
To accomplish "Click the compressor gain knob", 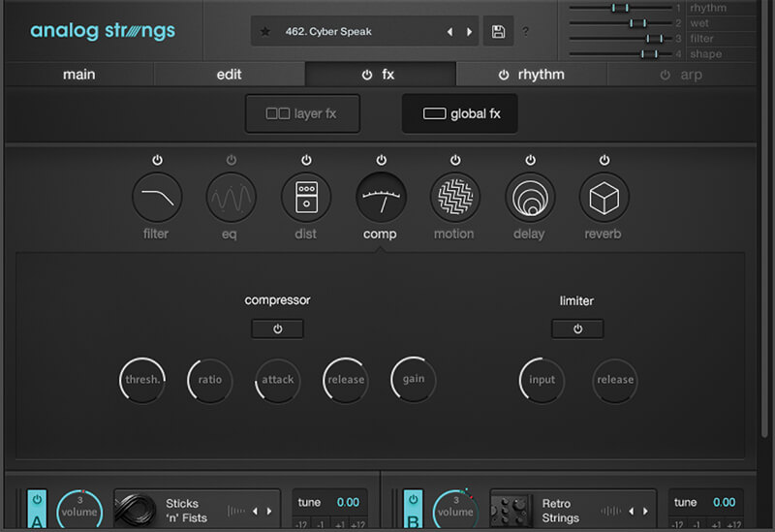I will (x=414, y=379).
